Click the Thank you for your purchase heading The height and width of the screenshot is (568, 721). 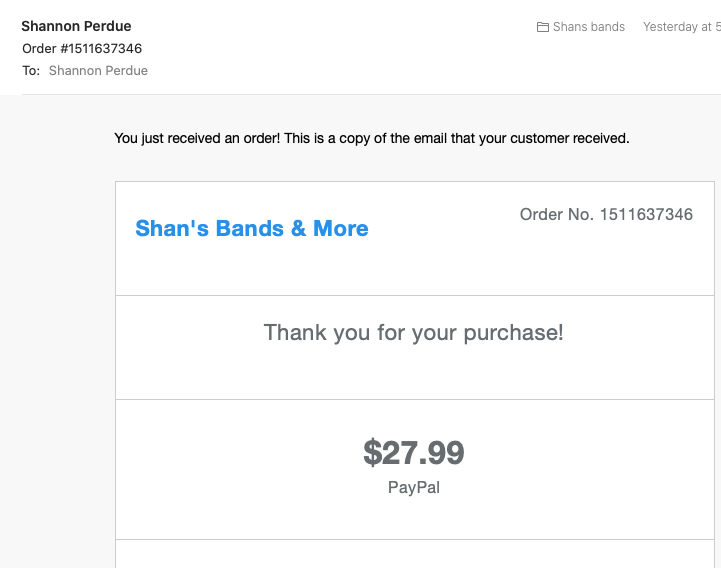(413, 332)
